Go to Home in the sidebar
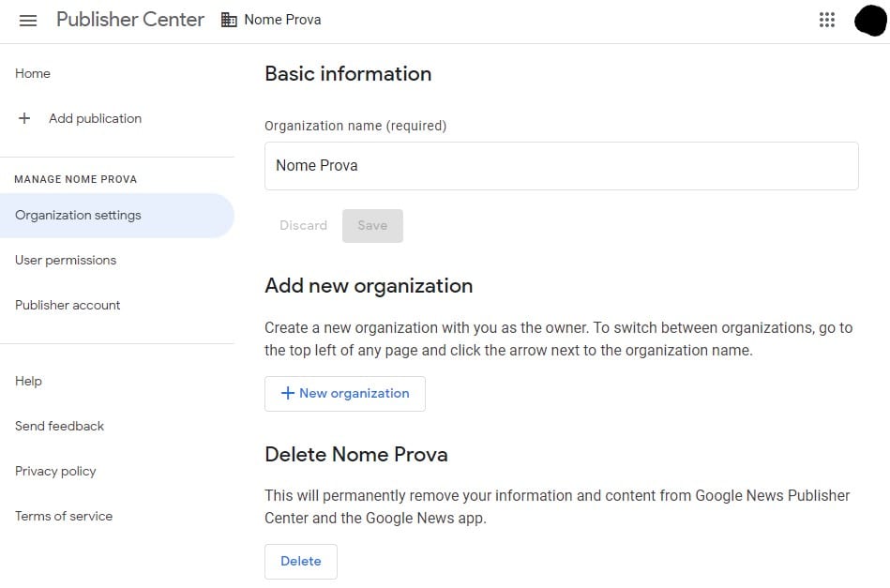The height and width of the screenshot is (588, 890). (x=33, y=73)
